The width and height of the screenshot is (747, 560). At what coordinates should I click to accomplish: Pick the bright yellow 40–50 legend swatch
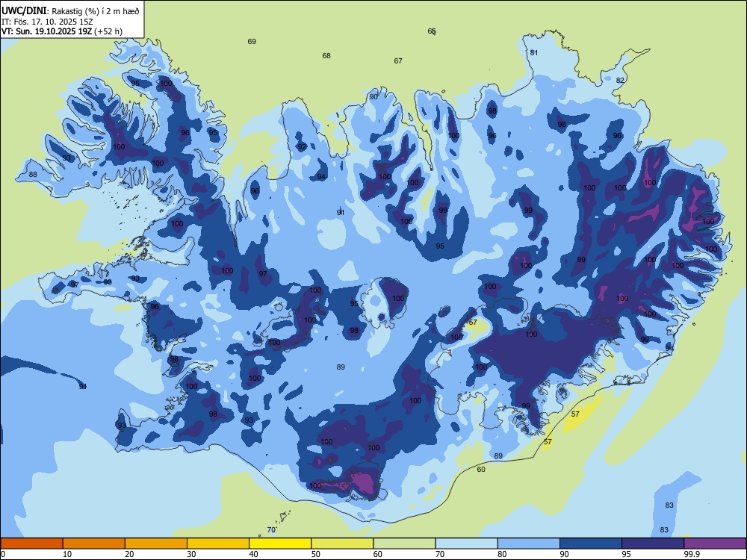pyautogui.click(x=280, y=544)
